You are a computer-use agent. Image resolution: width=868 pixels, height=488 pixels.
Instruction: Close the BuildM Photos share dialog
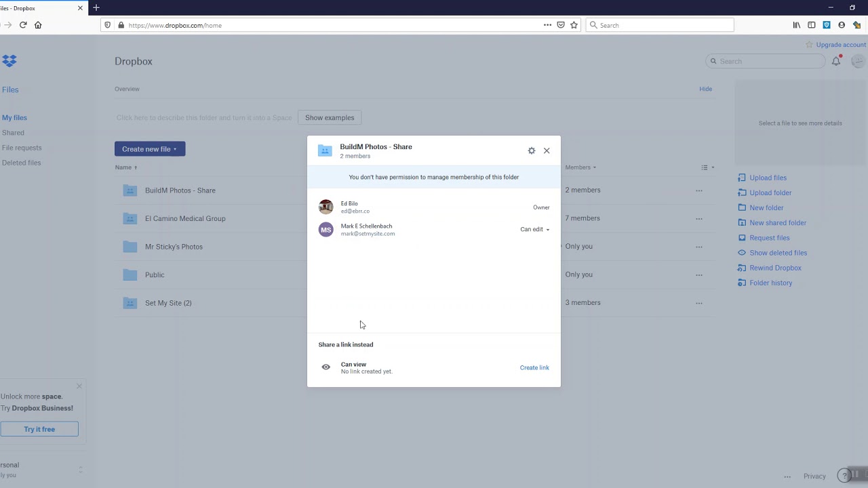point(547,150)
